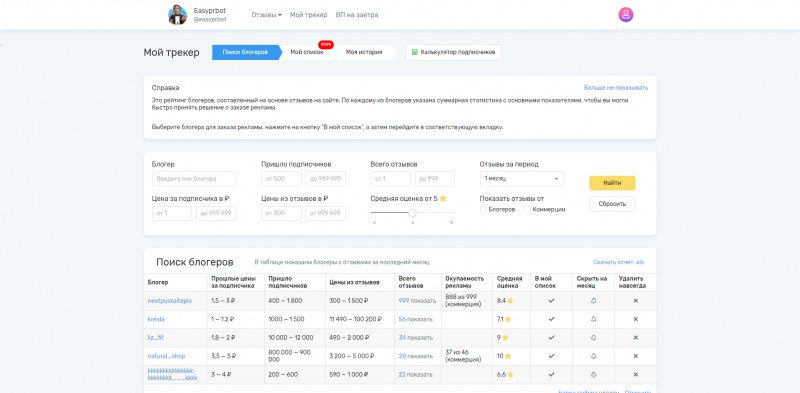
Task: Click the Сбросить button
Action: (x=612, y=204)
